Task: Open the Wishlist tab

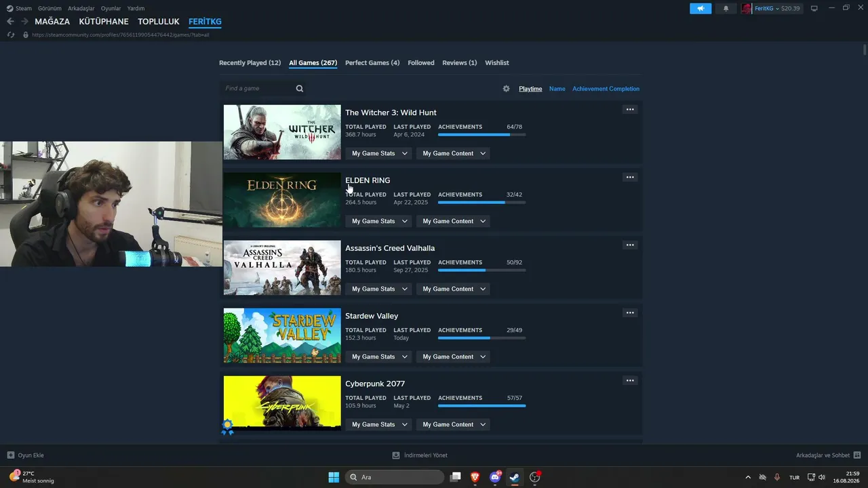Action: pos(497,63)
